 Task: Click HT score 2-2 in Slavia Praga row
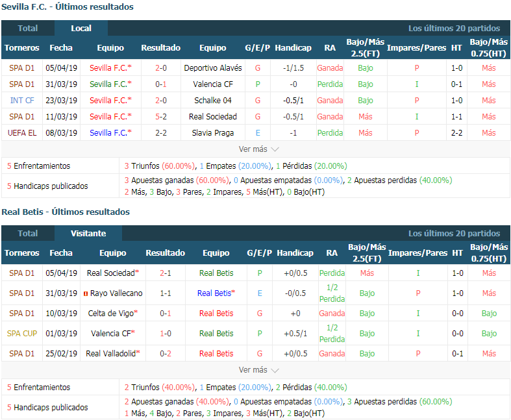456,133
